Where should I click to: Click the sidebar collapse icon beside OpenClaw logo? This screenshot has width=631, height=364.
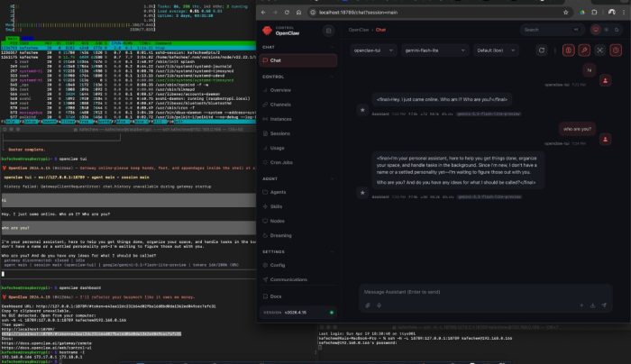(x=328, y=30)
